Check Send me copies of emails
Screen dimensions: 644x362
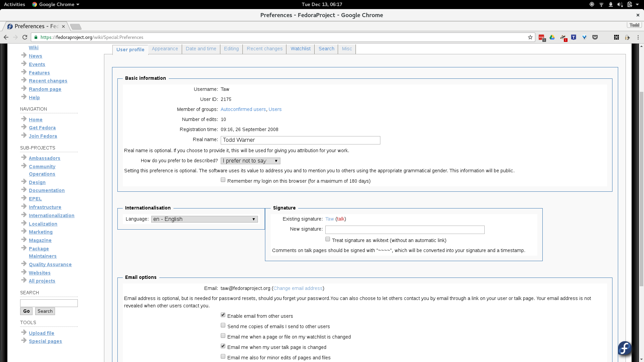tap(223, 325)
